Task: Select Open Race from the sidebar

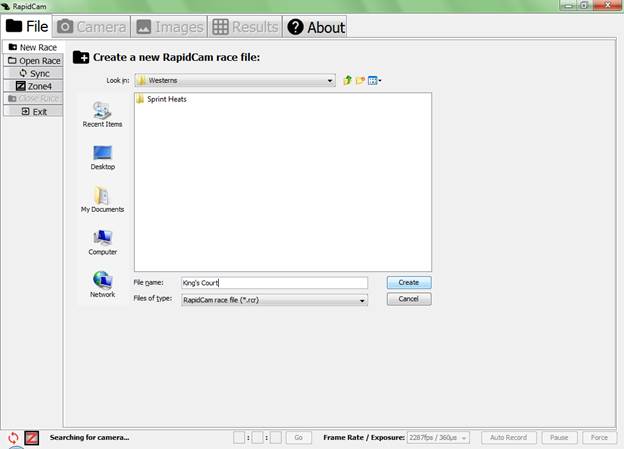Action: [33, 61]
